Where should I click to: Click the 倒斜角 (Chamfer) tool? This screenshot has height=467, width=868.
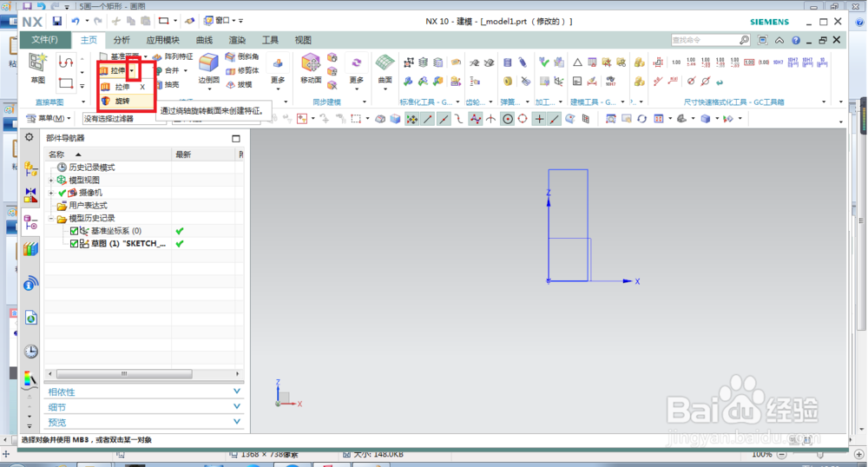click(242, 56)
